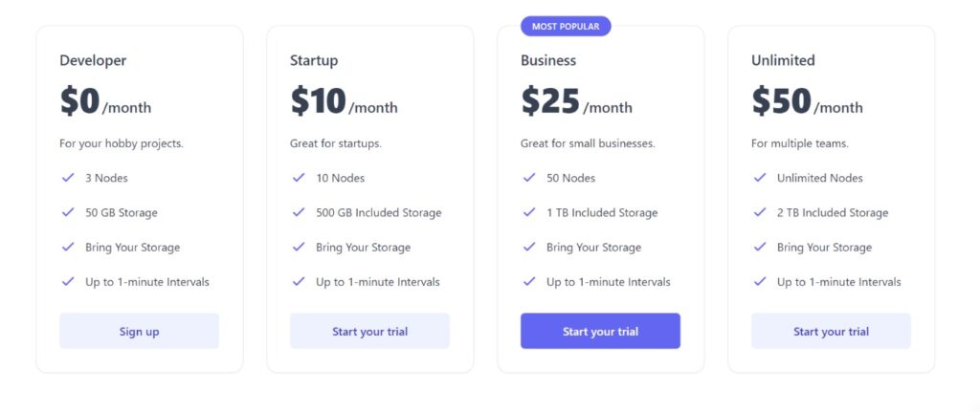Click the Most Popular badge
Viewport: 980px width, 412px height.
point(566,26)
